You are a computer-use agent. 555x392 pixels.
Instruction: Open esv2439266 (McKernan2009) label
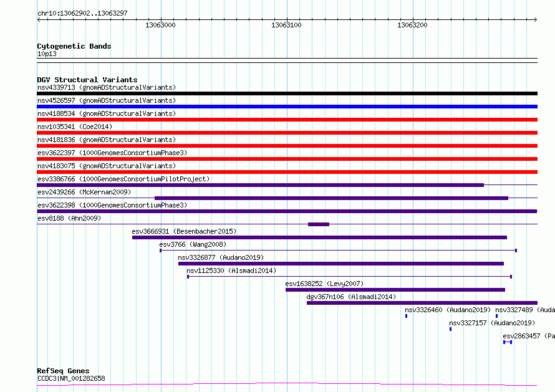84,192
